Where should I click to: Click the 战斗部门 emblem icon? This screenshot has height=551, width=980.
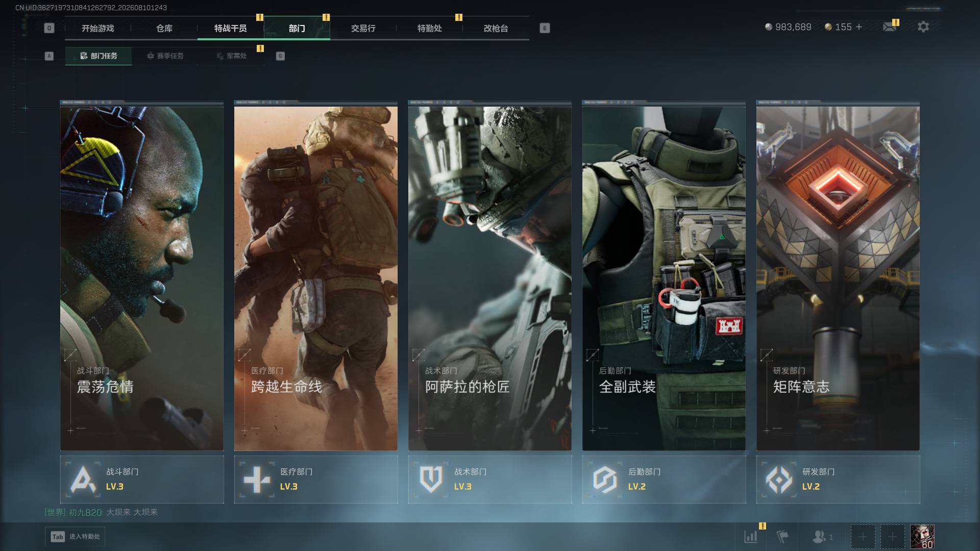coord(83,480)
